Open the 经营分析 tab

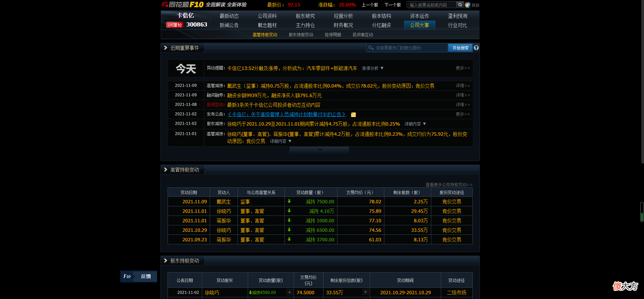(x=343, y=16)
